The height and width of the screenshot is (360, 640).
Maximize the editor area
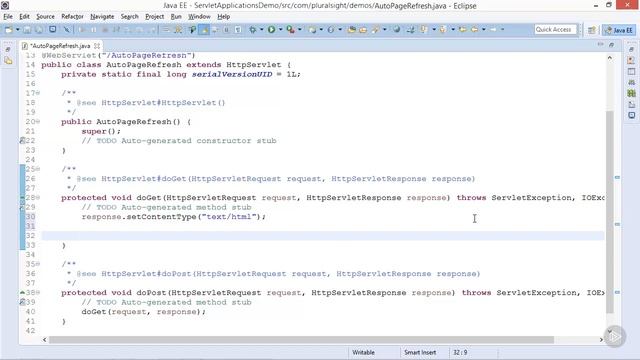611,44
